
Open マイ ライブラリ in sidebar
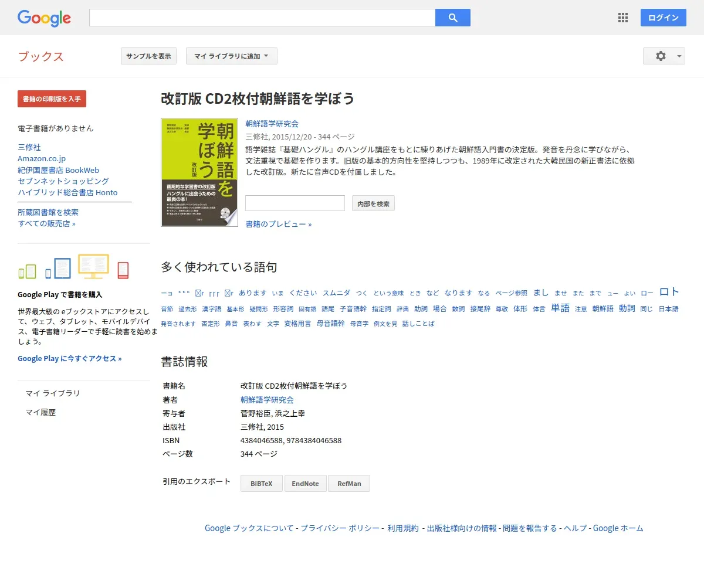click(53, 393)
